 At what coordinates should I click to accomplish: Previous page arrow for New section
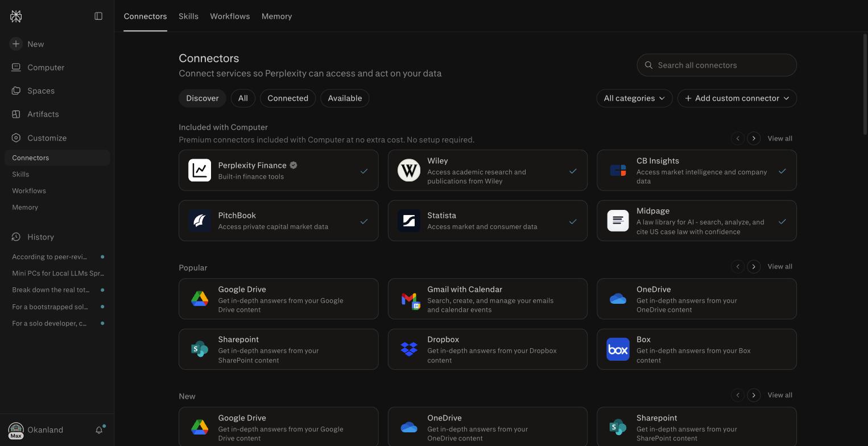point(738,395)
